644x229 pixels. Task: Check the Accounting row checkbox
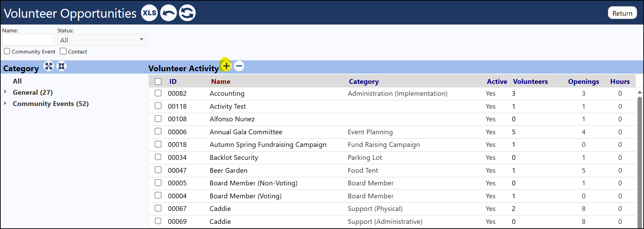pyautogui.click(x=158, y=93)
